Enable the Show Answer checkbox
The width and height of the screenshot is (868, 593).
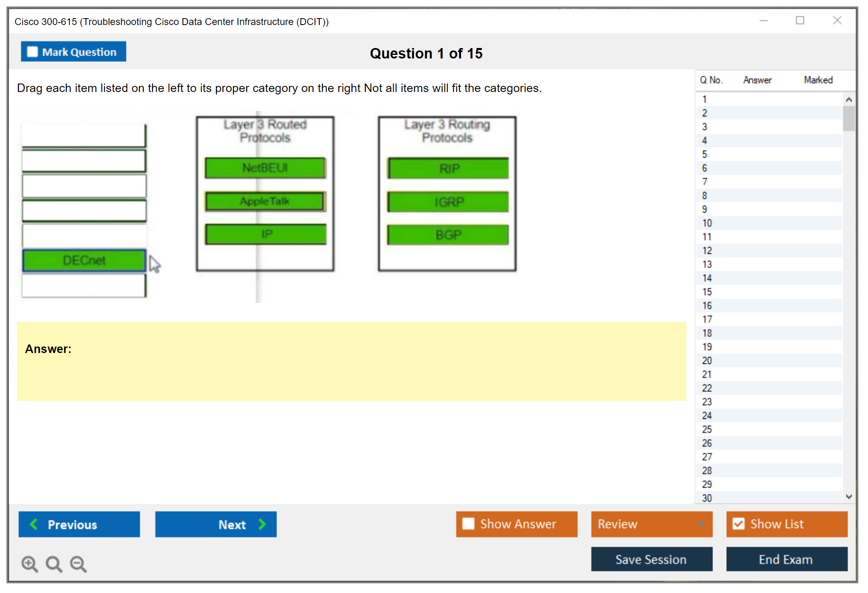click(x=468, y=524)
